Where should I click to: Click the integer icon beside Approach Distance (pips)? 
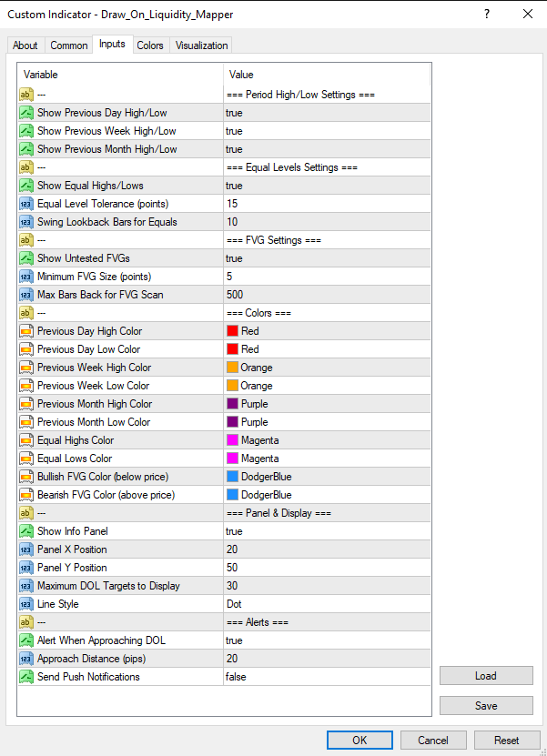26,659
